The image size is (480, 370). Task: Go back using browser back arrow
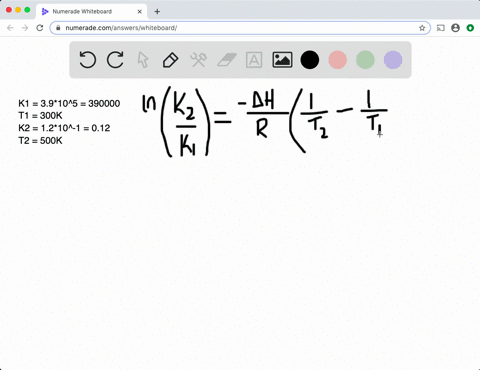point(10,28)
